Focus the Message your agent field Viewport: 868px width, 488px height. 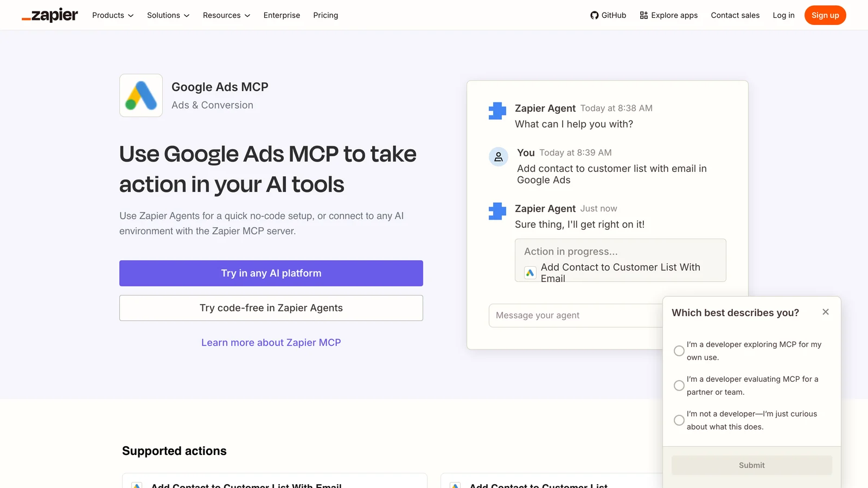click(x=576, y=316)
